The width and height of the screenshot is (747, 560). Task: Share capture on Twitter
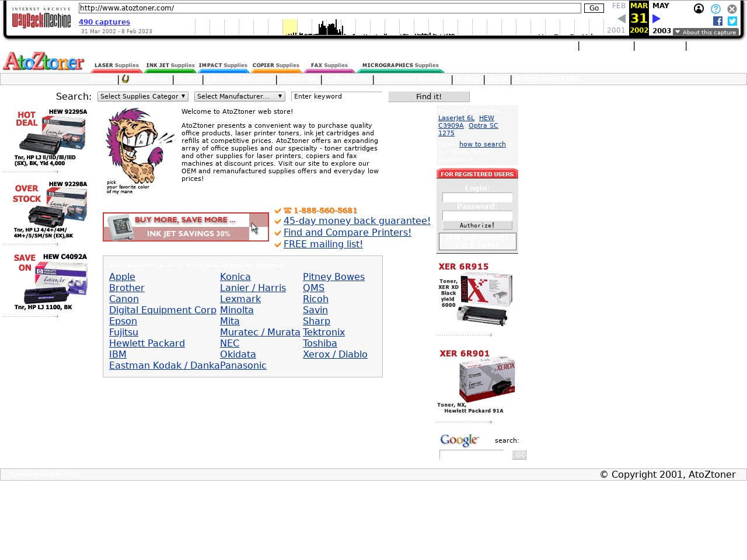(x=732, y=21)
